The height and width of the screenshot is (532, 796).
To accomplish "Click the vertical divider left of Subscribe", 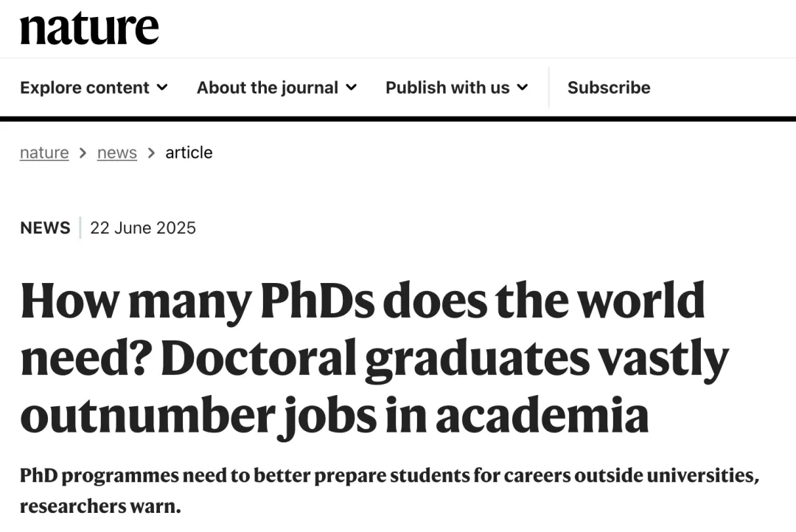I will 549,87.
